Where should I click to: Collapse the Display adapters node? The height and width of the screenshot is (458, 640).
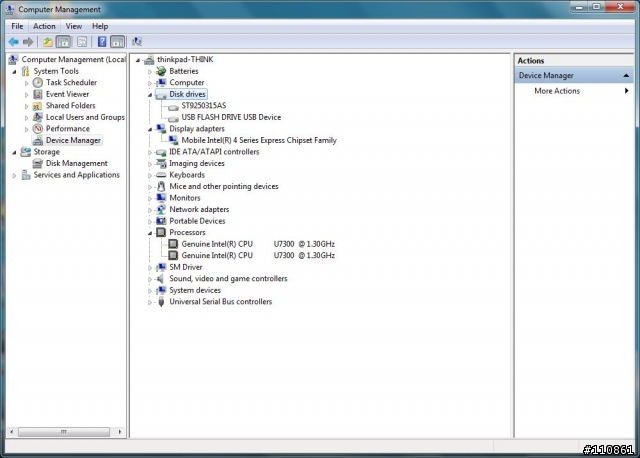(x=150, y=129)
